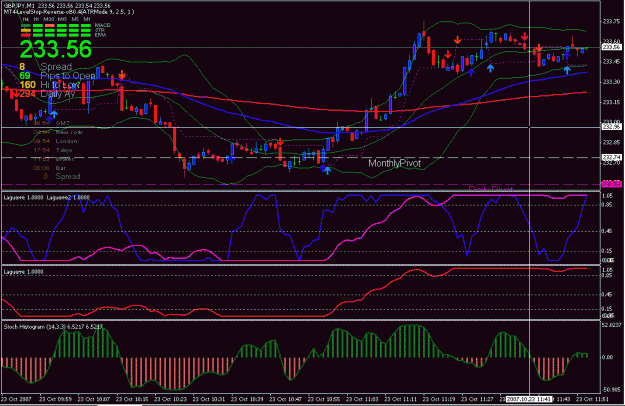Click the 23 Oct 11:27 time axis label
This screenshot has width=625, height=406.
tap(477, 399)
